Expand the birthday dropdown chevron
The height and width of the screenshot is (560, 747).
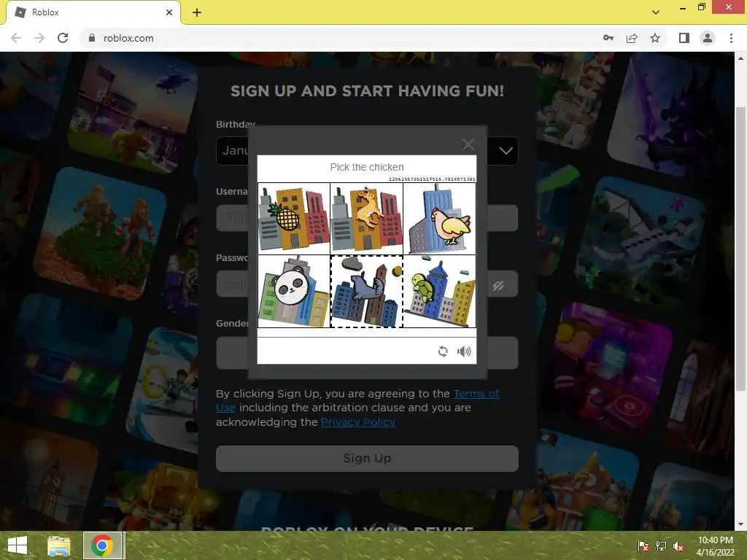click(506, 151)
